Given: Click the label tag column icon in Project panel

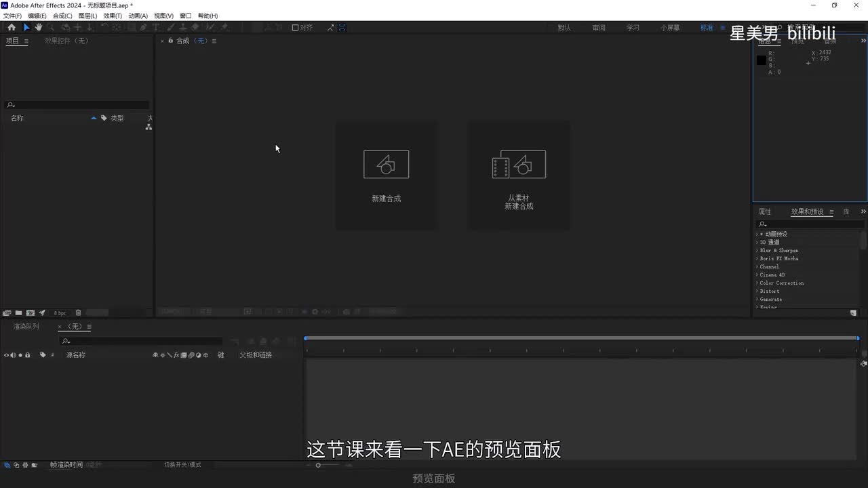Looking at the screenshot, I should click(x=104, y=118).
